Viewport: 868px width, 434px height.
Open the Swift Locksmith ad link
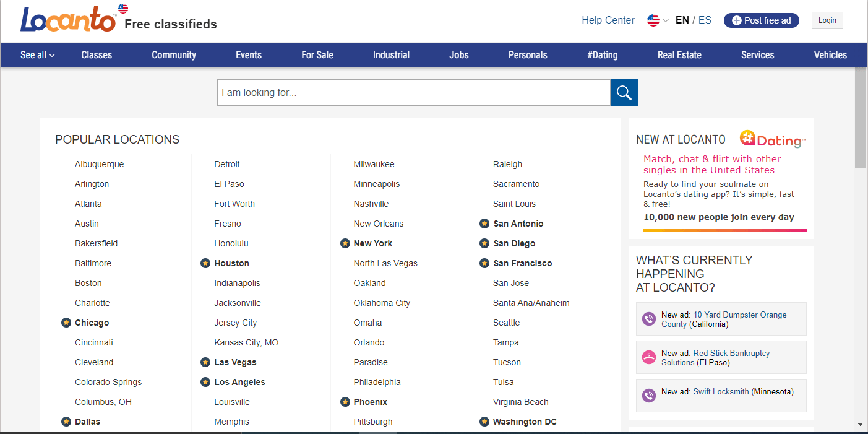(x=721, y=392)
